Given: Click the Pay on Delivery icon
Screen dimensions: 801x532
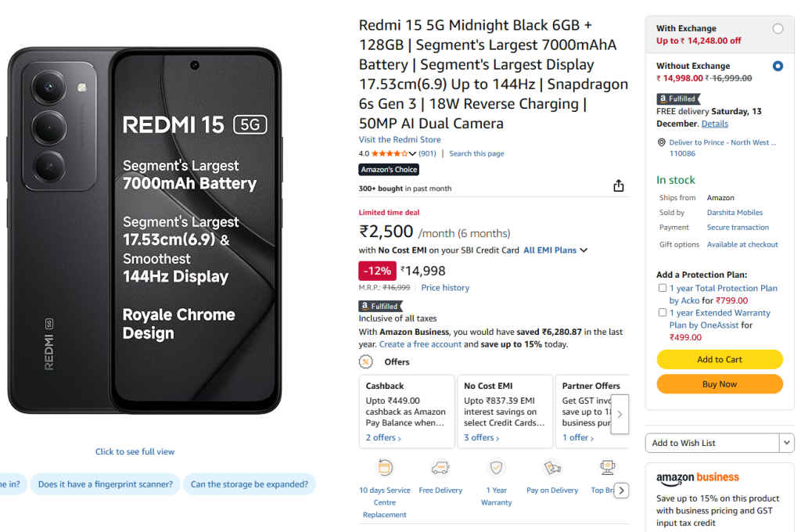Looking at the screenshot, I should click(551, 467).
